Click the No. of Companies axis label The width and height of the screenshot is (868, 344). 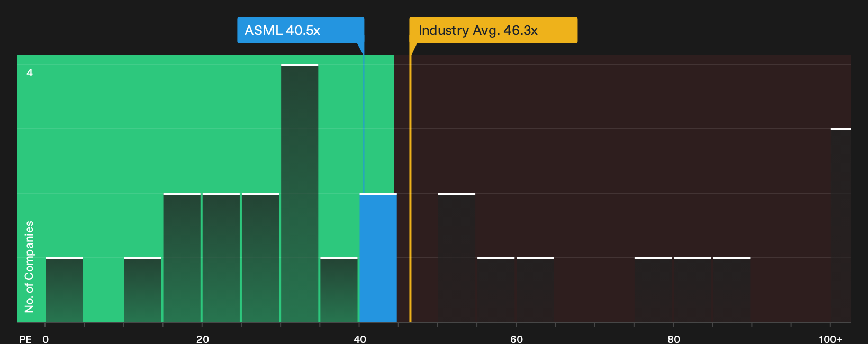click(x=29, y=267)
